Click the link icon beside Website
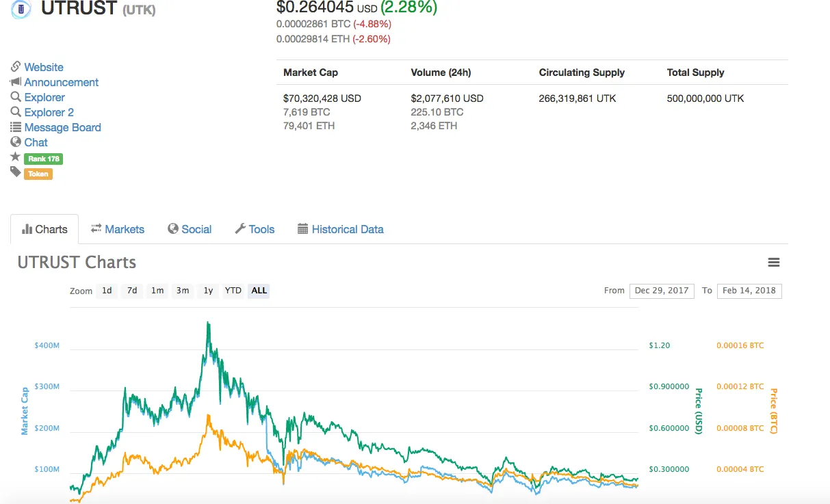The image size is (830, 504). click(x=16, y=66)
